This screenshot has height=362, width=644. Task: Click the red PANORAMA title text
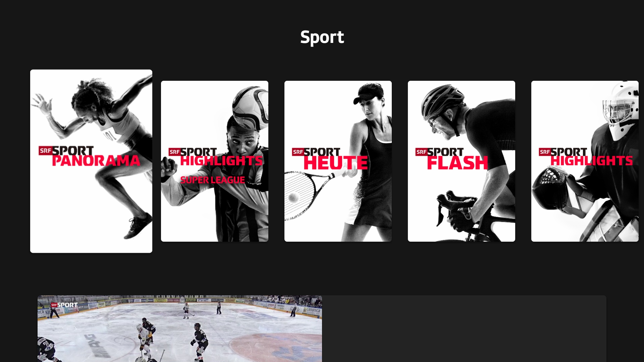96,161
